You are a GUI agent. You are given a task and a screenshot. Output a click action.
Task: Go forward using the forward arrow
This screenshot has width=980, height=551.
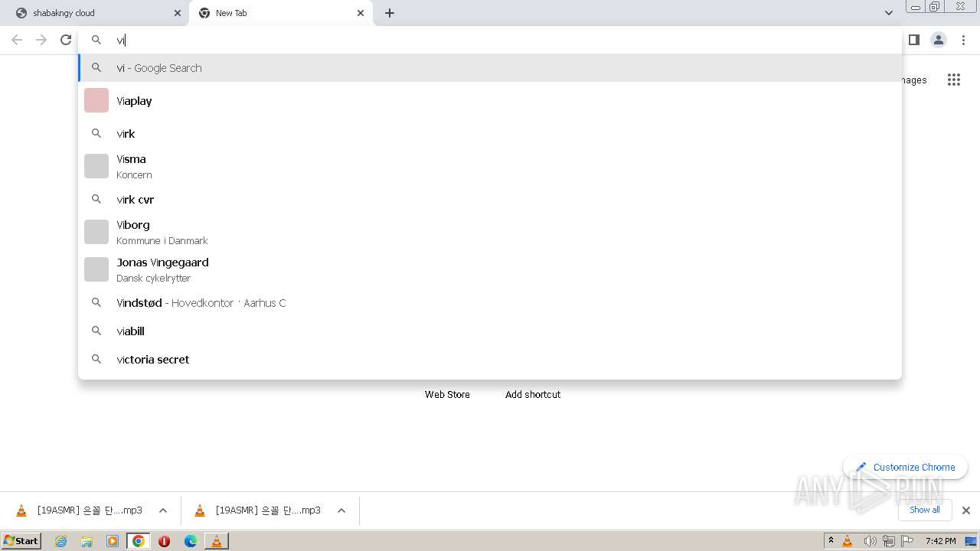click(41, 40)
